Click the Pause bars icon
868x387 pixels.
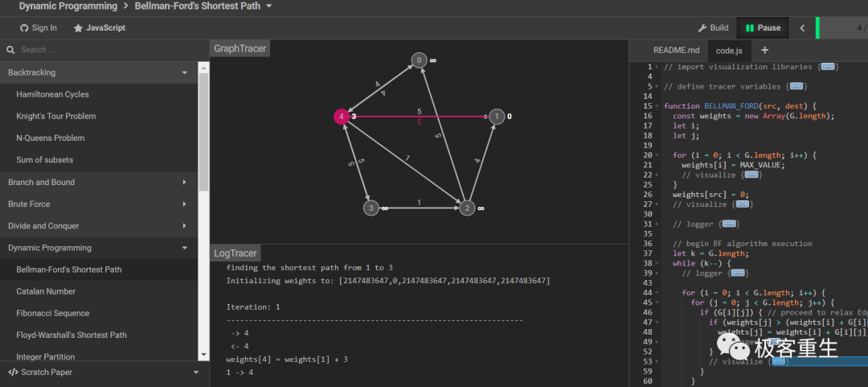[750, 27]
